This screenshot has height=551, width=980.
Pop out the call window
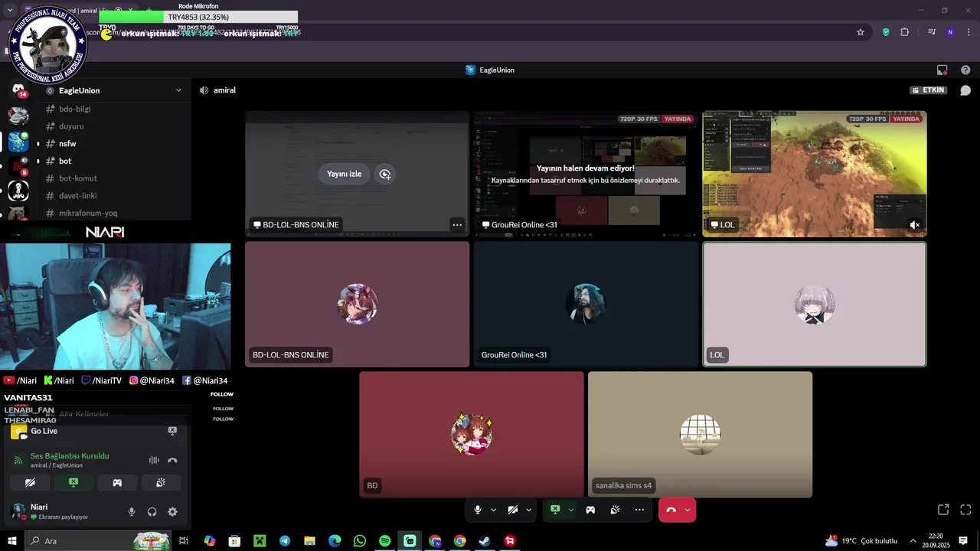943,510
